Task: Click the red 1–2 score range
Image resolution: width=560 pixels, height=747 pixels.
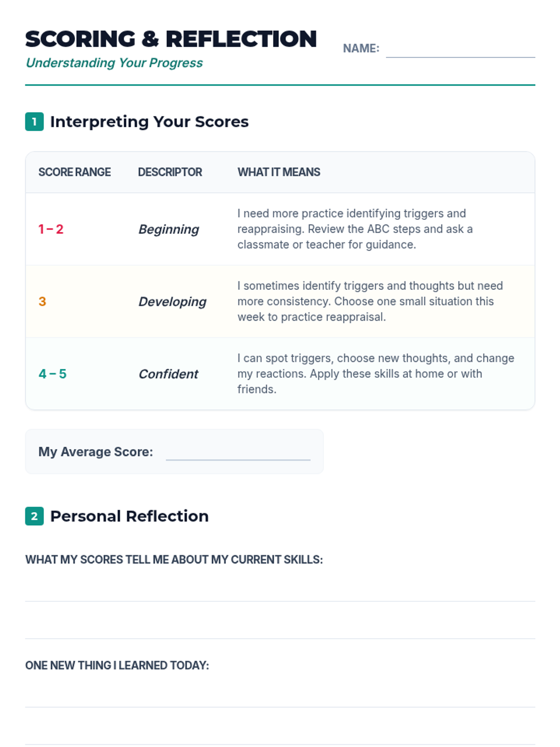Action: [51, 229]
